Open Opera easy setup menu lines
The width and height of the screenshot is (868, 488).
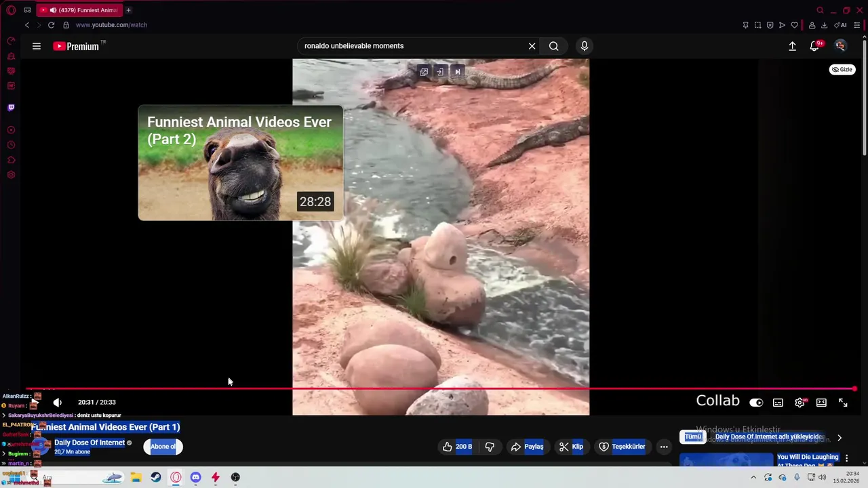point(858,25)
